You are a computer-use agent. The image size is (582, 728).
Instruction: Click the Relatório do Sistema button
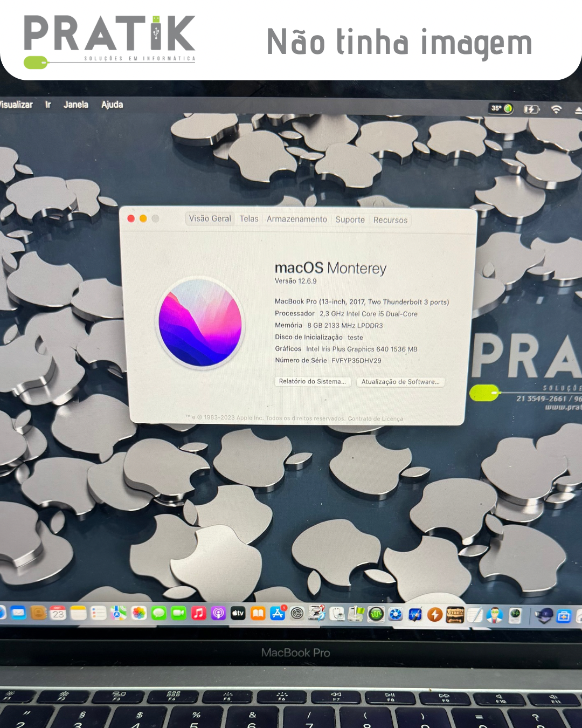(x=313, y=381)
